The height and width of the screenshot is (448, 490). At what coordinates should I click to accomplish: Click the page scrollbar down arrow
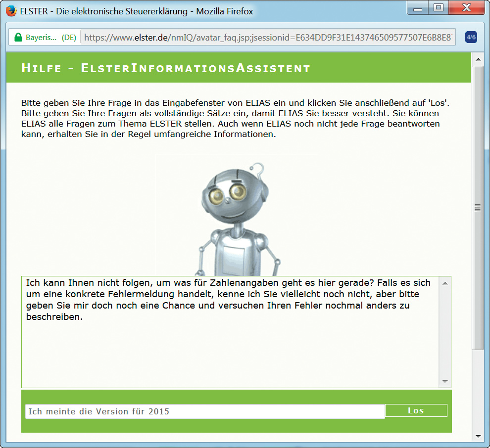[x=478, y=436]
